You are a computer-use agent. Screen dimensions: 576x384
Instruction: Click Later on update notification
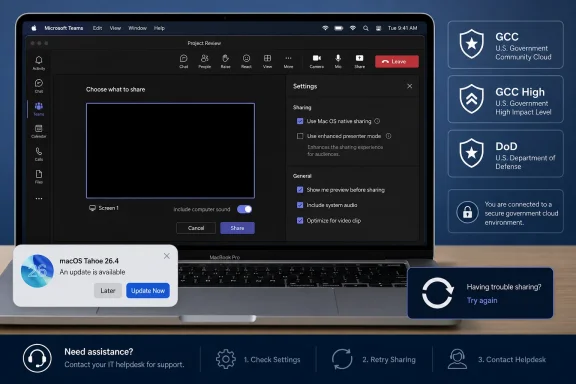pyautogui.click(x=108, y=290)
